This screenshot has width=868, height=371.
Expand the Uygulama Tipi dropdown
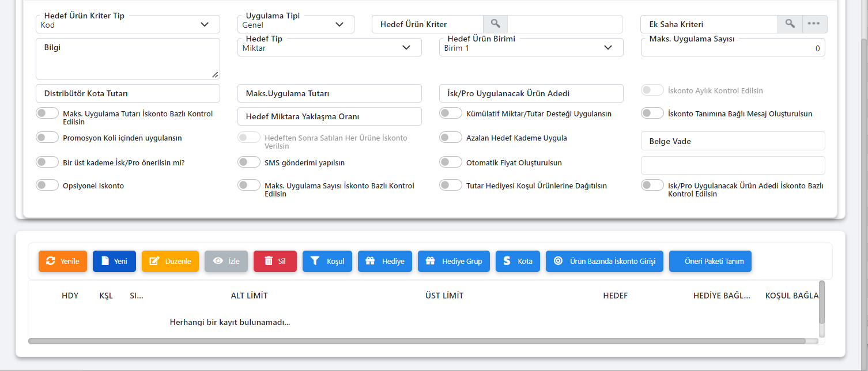[x=296, y=25]
